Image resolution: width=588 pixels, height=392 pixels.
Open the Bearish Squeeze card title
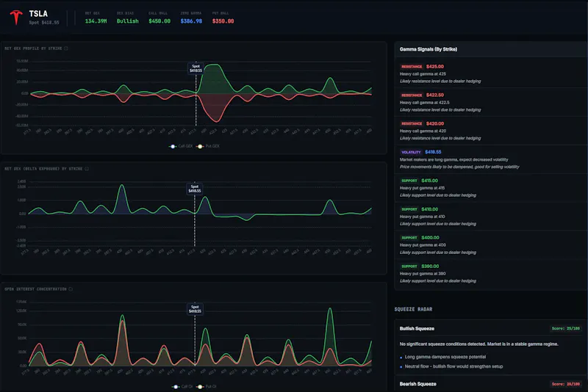click(417, 384)
